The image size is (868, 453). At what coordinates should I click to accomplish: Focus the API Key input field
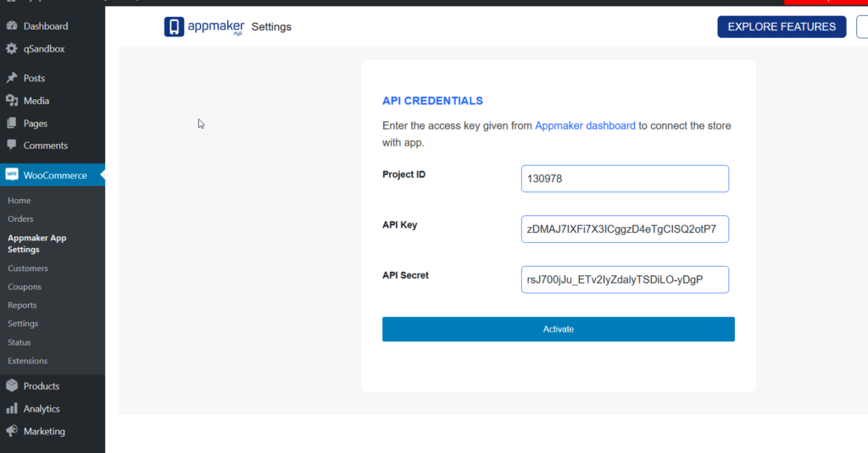pyautogui.click(x=625, y=229)
